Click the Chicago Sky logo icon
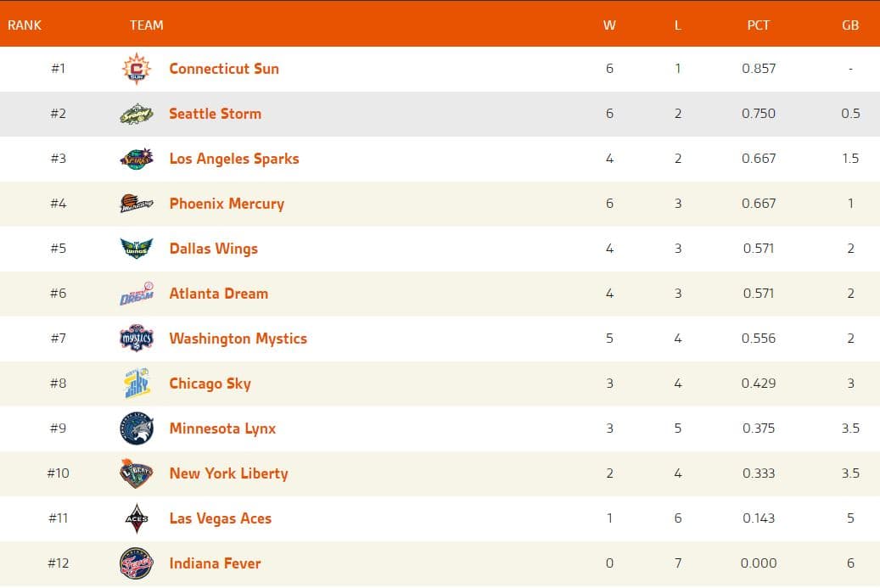 tap(137, 384)
